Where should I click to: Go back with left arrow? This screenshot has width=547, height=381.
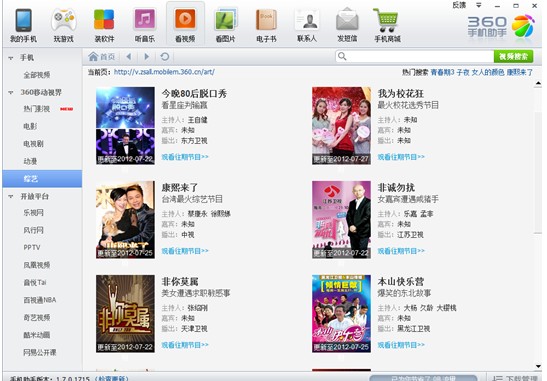click(x=129, y=57)
